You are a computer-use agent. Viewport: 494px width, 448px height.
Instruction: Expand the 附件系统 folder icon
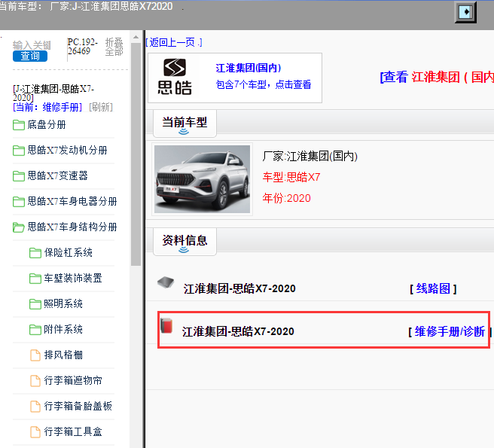(x=35, y=330)
